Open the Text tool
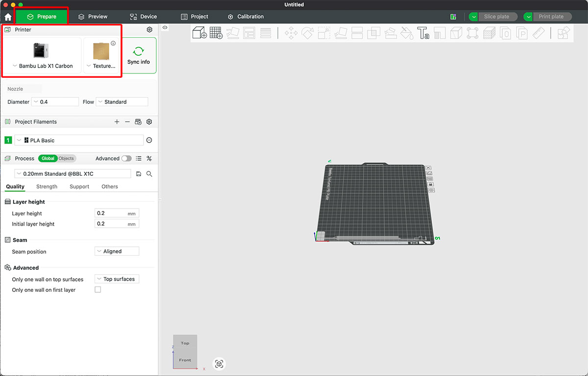The image size is (588, 376). [x=423, y=33]
